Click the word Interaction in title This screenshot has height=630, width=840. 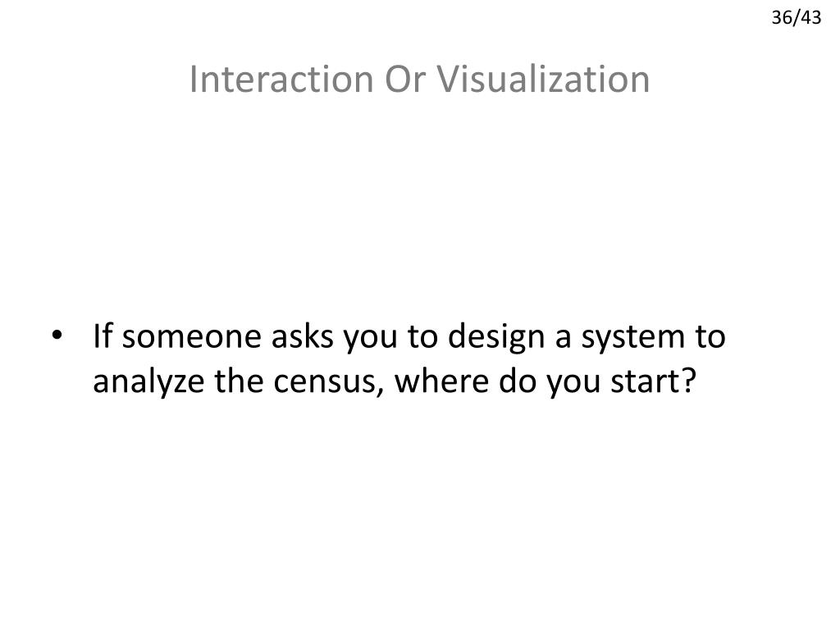(x=281, y=80)
